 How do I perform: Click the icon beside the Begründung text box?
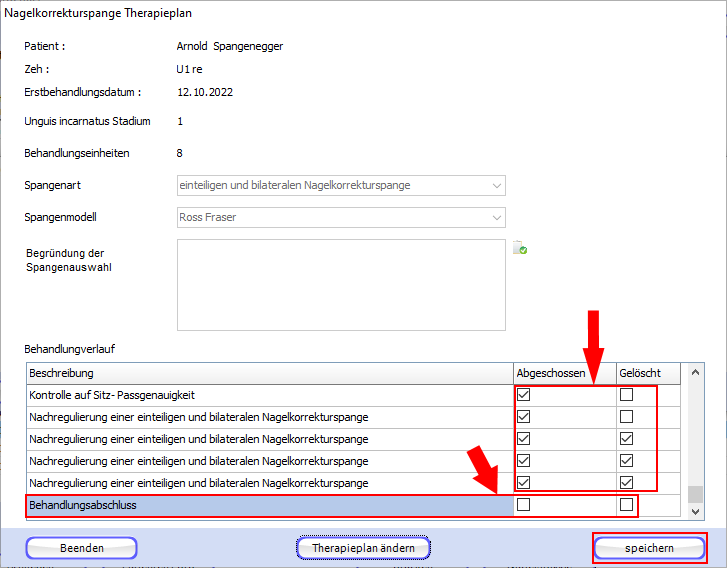[x=520, y=249]
